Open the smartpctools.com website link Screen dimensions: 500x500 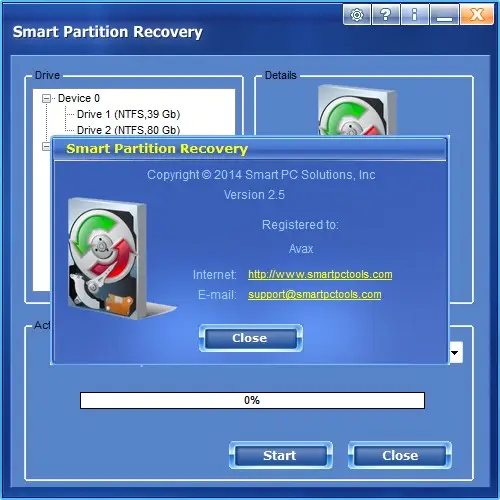pyautogui.click(x=320, y=274)
